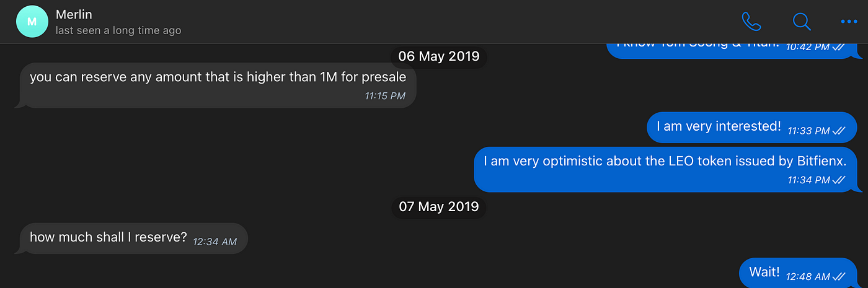Viewport: 868px width, 288px height.
Task: Click the 'last seen a long time ago' status
Action: pyautogui.click(x=118, y=30)
